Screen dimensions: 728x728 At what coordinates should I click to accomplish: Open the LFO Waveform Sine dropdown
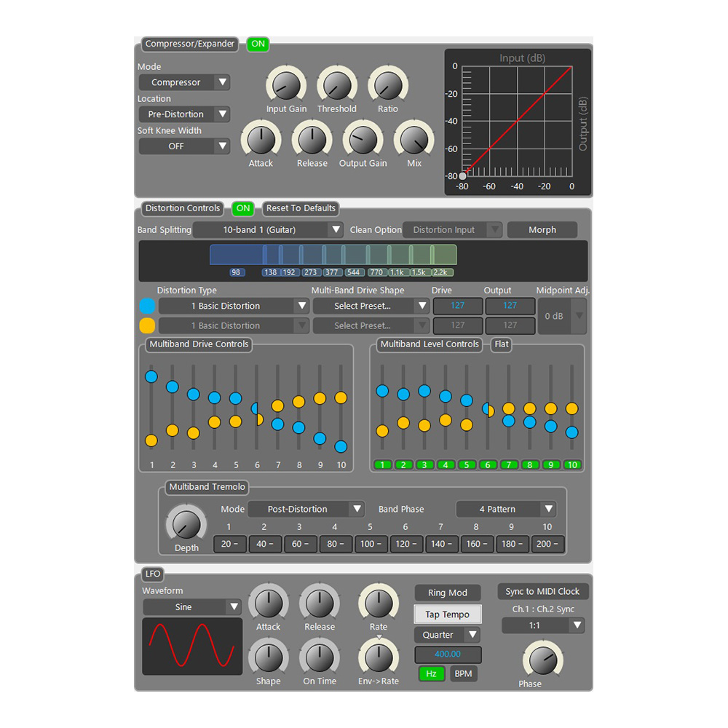point(192,607)
